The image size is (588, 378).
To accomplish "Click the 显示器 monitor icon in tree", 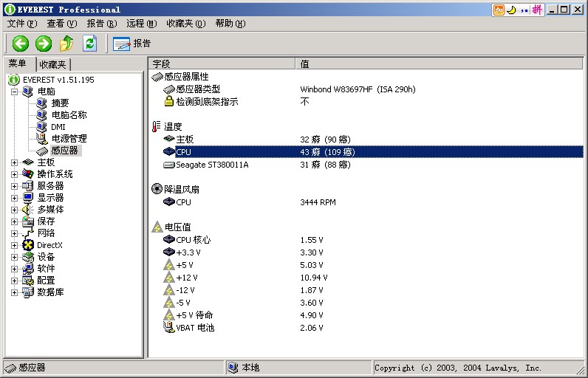I will tap(28, 198).
